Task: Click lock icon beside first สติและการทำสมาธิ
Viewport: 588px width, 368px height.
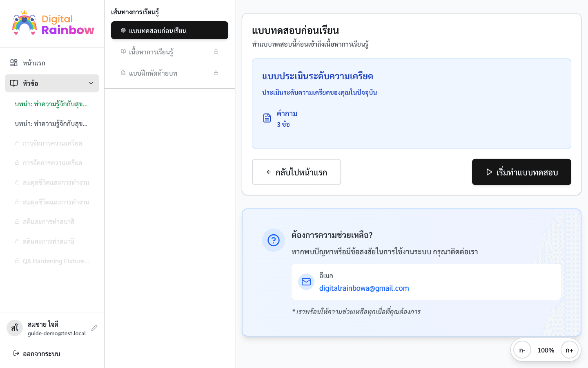Action: click(17, 222)
